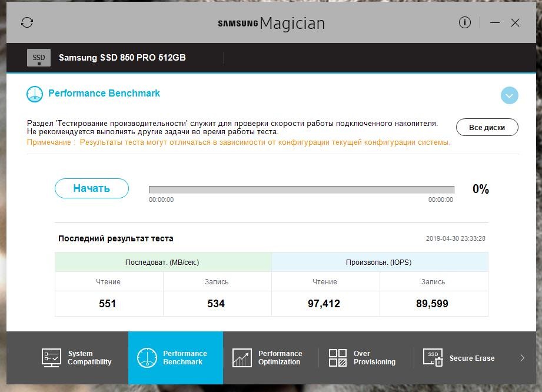The image size is (542, 392).
Task: Click the System Compatibility monitor icon
Action: point(51,358)
